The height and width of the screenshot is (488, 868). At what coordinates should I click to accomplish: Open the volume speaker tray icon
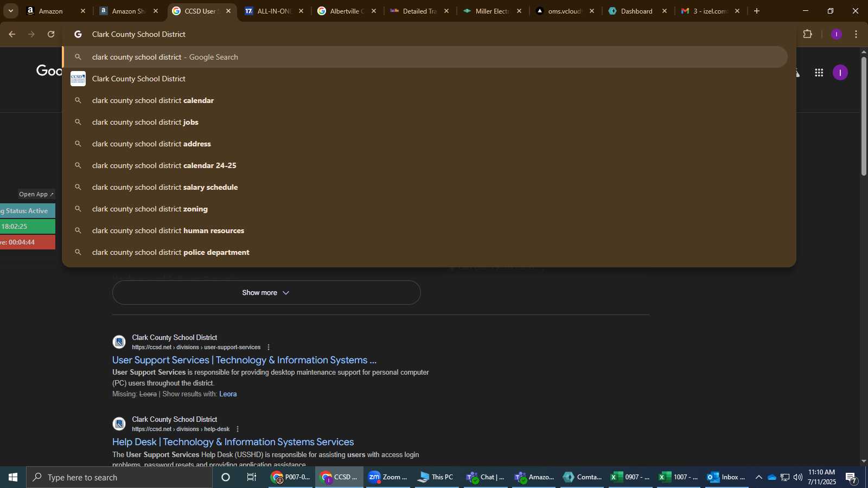(798, 477)
